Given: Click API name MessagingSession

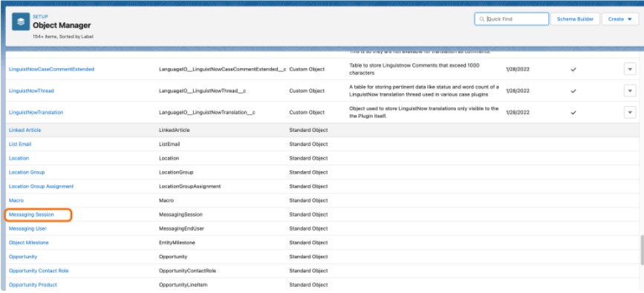Looking at the screenshot, I should click(x=180, y=214).
